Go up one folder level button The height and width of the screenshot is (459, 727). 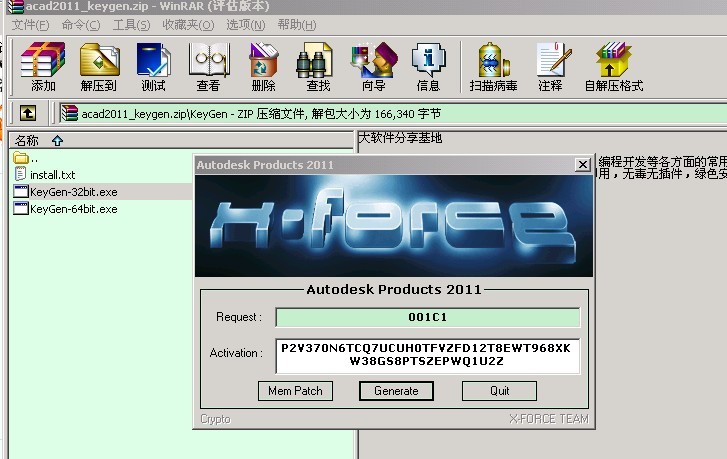click(28, 113)
